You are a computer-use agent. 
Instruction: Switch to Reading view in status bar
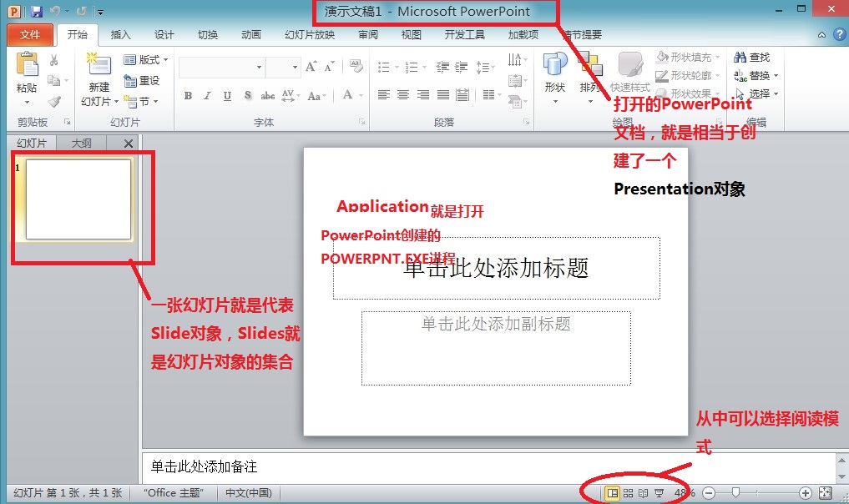coord(644,492)
